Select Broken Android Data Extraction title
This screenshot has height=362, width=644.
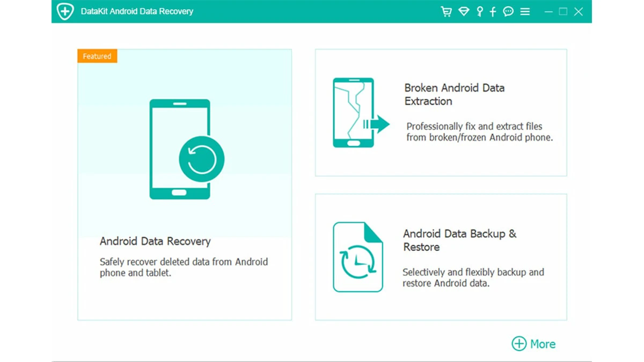coord(455,94)
